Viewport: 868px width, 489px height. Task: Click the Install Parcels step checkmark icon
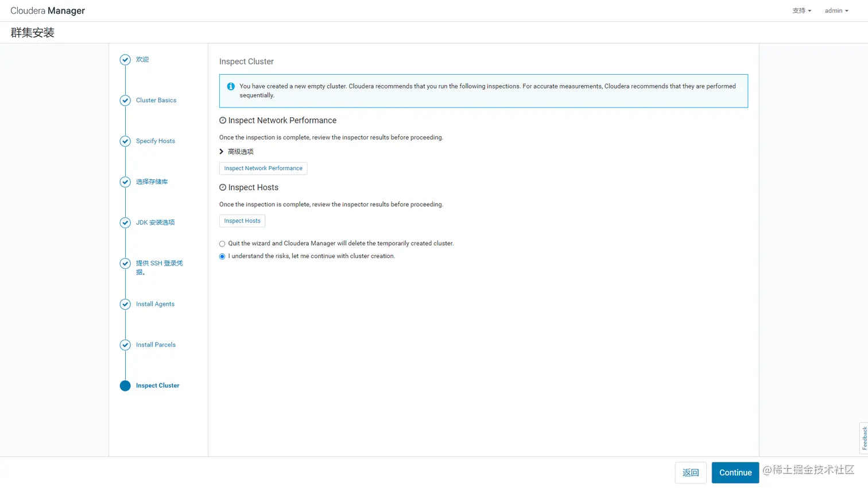pyautogui.click(x=125, y=345)
